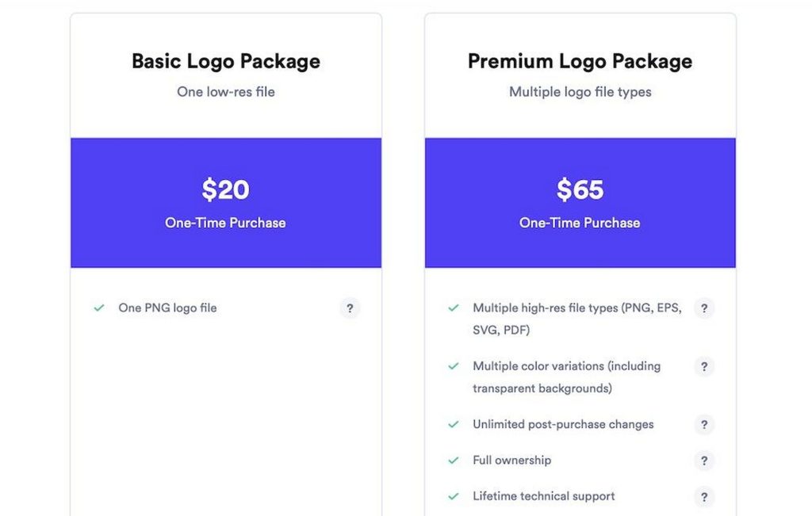The image size is (812, 516).
Task: Toggle the checkmark beside multiple color variations
Action: tap(454, 365)
